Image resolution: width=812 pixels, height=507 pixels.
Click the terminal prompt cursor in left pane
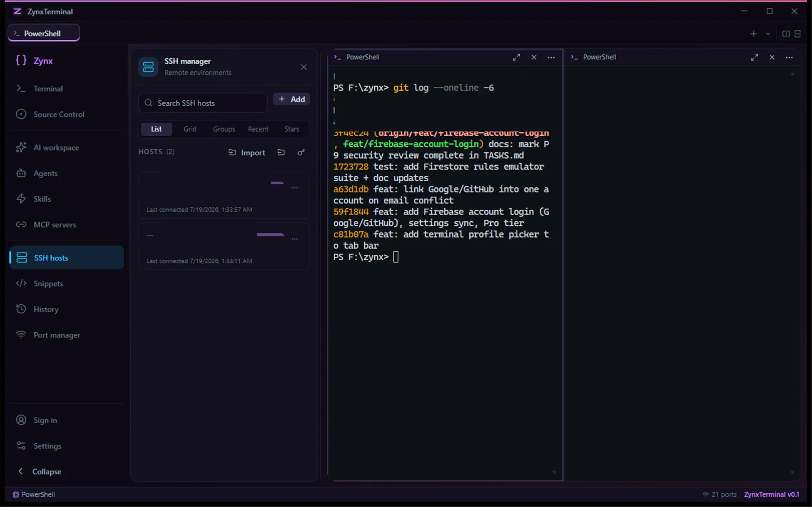(x=396, y=257)
